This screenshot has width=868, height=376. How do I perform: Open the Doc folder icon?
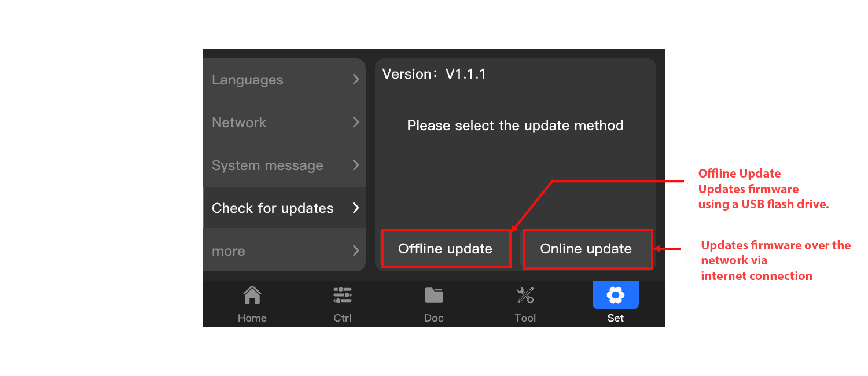(x=433, y=296)
